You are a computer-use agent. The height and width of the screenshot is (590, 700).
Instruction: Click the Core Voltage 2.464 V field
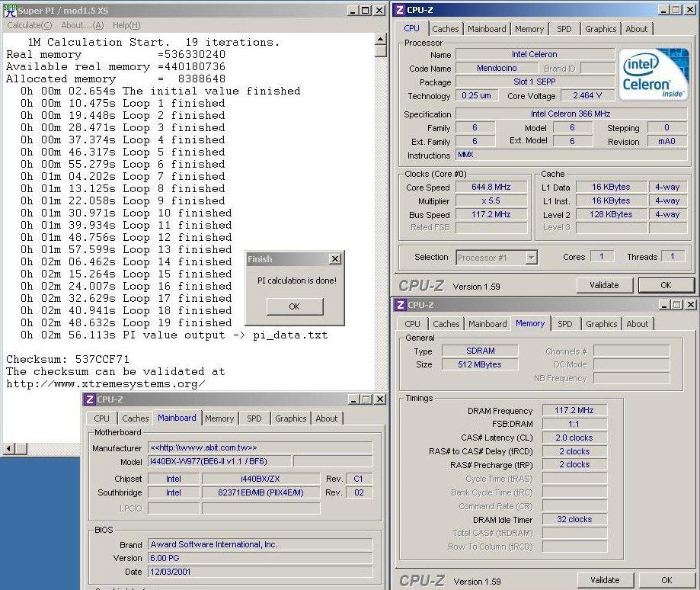pyautogui.click(x=587, y=95)
